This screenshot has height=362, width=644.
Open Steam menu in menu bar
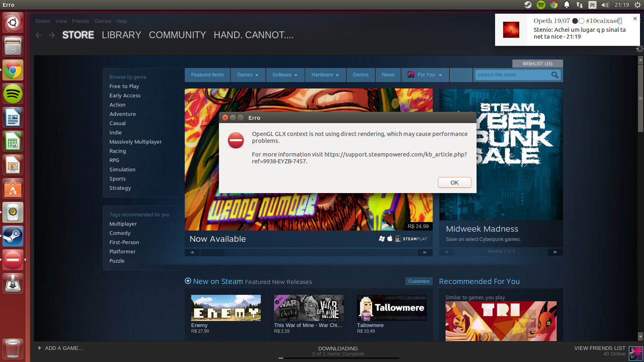click(43, 21)
